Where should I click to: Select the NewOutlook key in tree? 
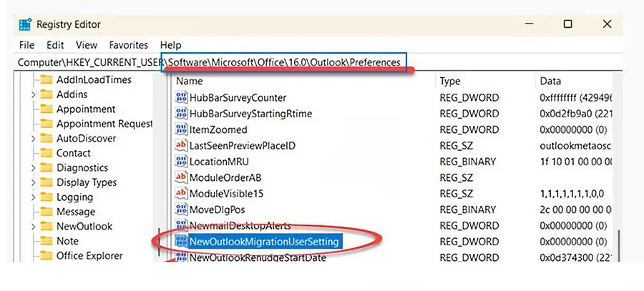click(x=84, y=227)
